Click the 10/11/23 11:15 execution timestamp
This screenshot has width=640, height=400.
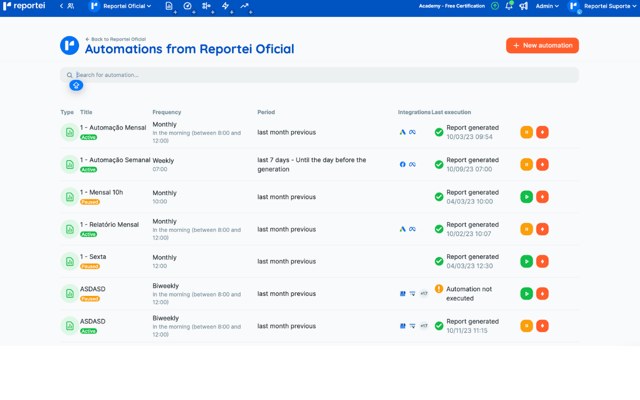[x=467, y=331]
